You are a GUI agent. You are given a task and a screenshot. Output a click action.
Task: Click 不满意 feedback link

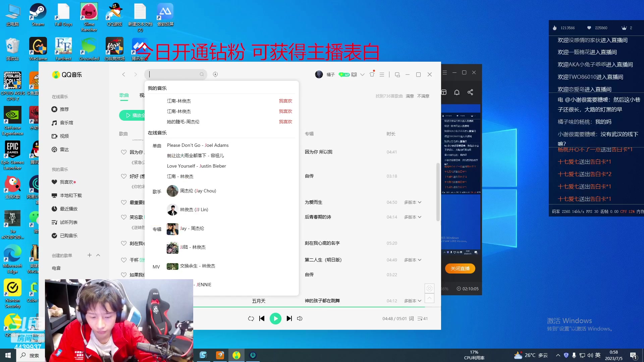(x=423, y=96)
